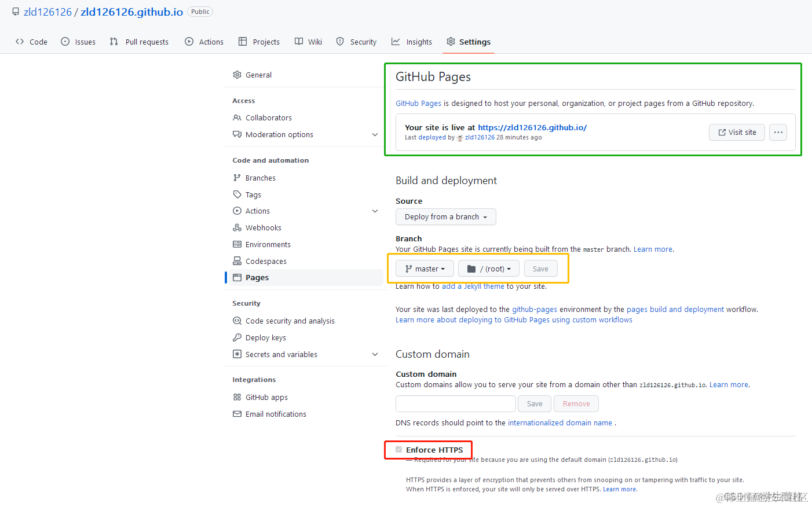Select Environments in the settings sidebar

(x=306, y=244)
